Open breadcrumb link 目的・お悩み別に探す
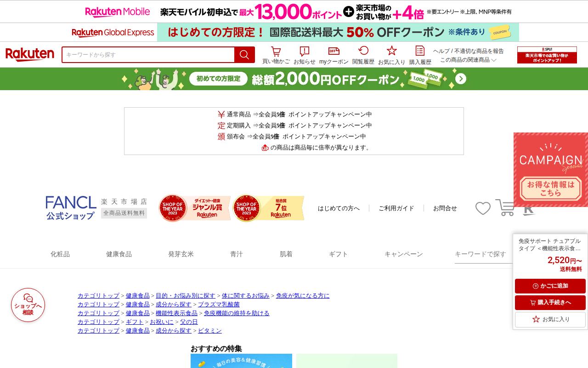Viewport: 588px width, 368px height. [x=186, y=296]
